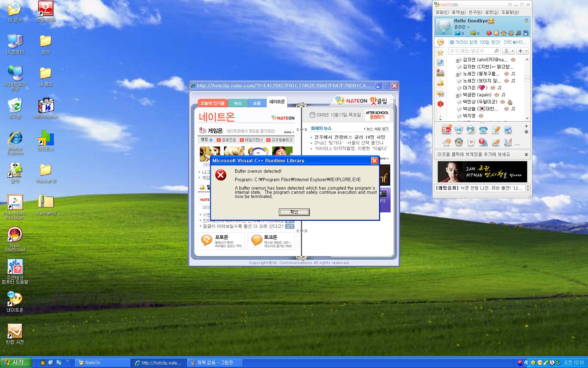This screenshot has height=368, width=588.
Task: Click the stock chart arrow icon in NateOn
Action: click(496, 142)
